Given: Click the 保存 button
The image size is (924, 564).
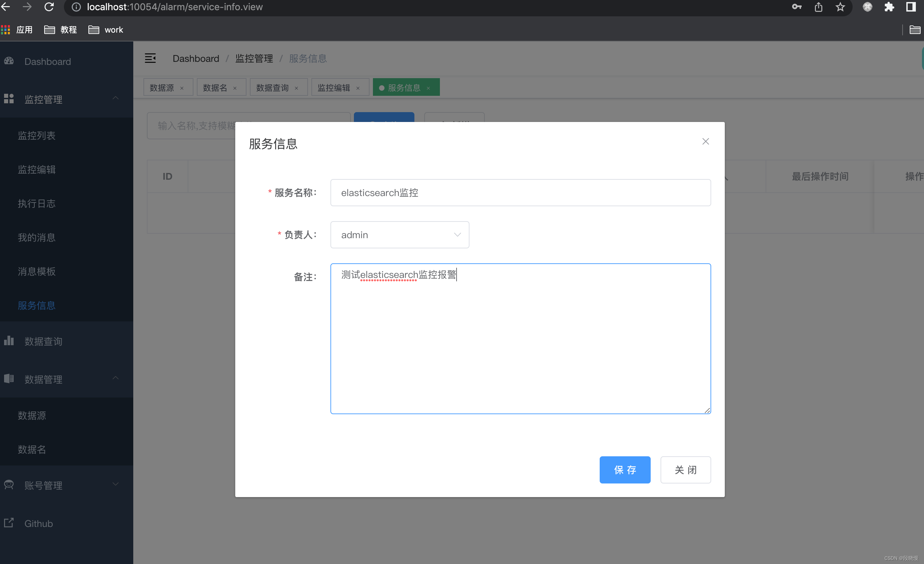Looking at the screenshot, I should pyautogui.click(x=625, y=470).
